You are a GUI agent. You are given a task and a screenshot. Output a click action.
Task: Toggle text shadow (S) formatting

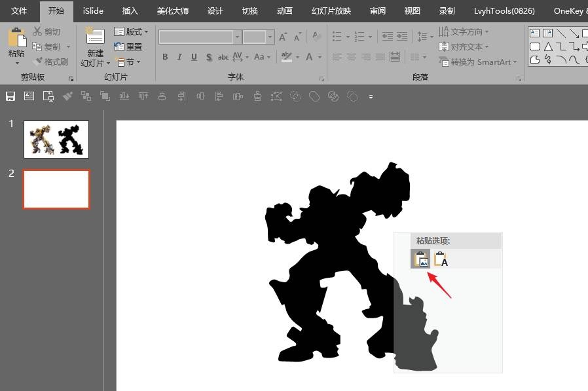[209, 57]
